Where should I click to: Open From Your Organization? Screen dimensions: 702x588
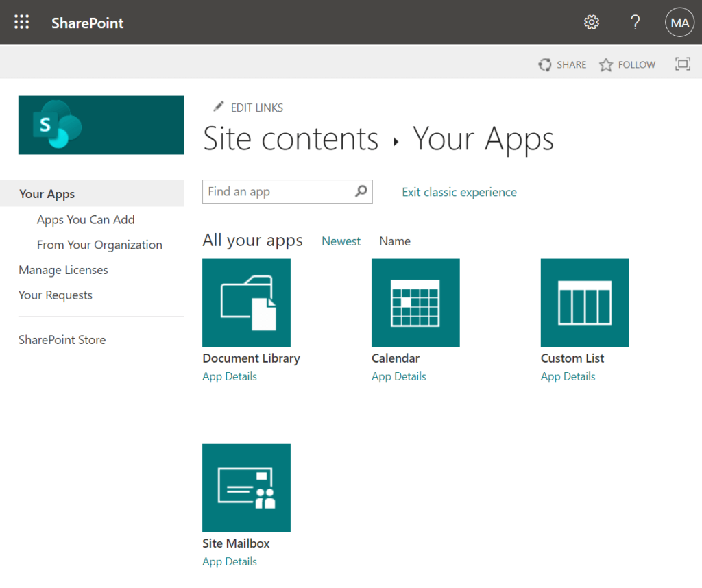tap(99, 245)
